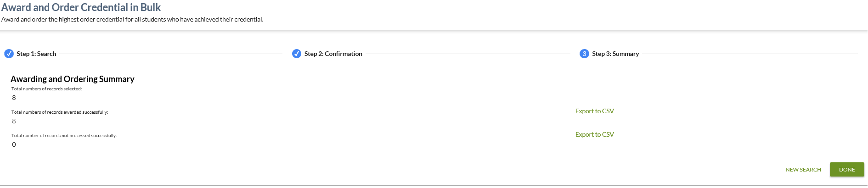Click the Total numbers of records selected label
Viewport: 868px width, 188px height.
tap(46, 89)
